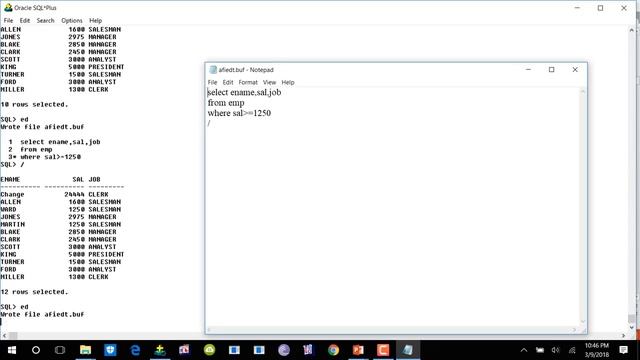This screenshot has height=360, width=640.
Task: Close the afiedt.buf Notepad window
Action: pos(575,70)
